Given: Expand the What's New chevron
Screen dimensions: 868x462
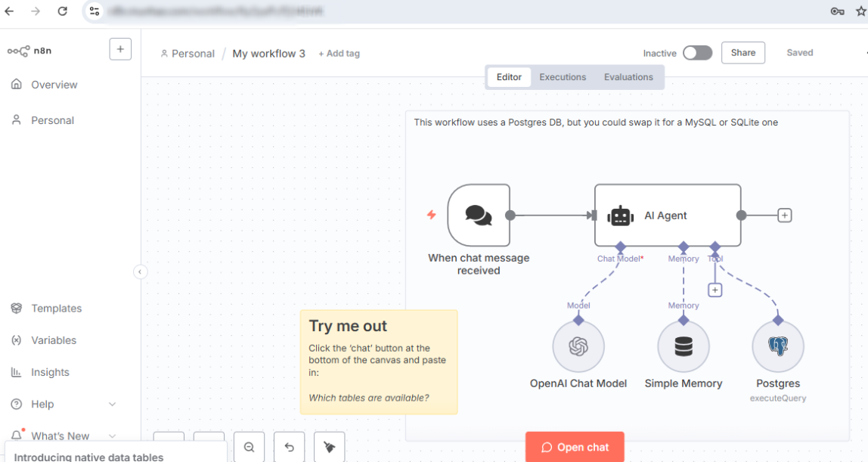Looking at the screenshot, I should point(113,436).
